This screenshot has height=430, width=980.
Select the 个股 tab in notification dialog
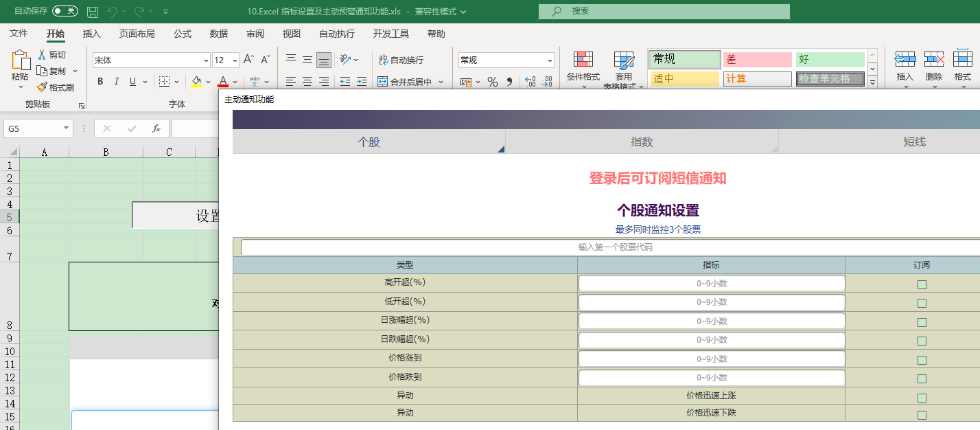369,142
